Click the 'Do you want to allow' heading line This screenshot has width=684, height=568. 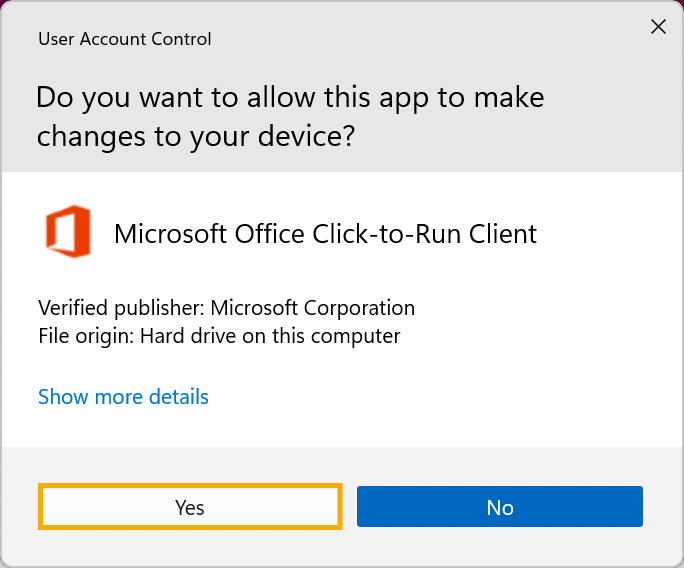(290, 98)
